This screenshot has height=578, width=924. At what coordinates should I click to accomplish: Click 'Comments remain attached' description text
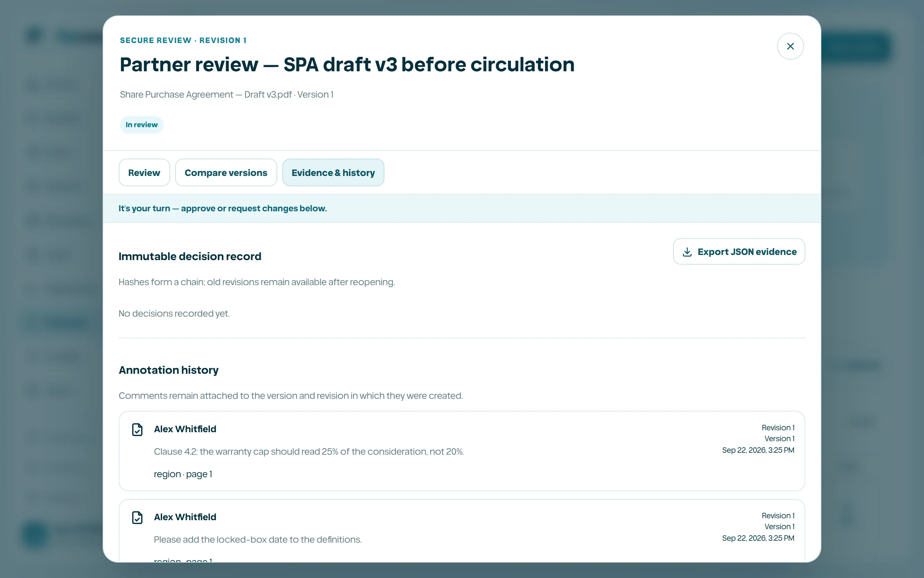pos(291,396)
